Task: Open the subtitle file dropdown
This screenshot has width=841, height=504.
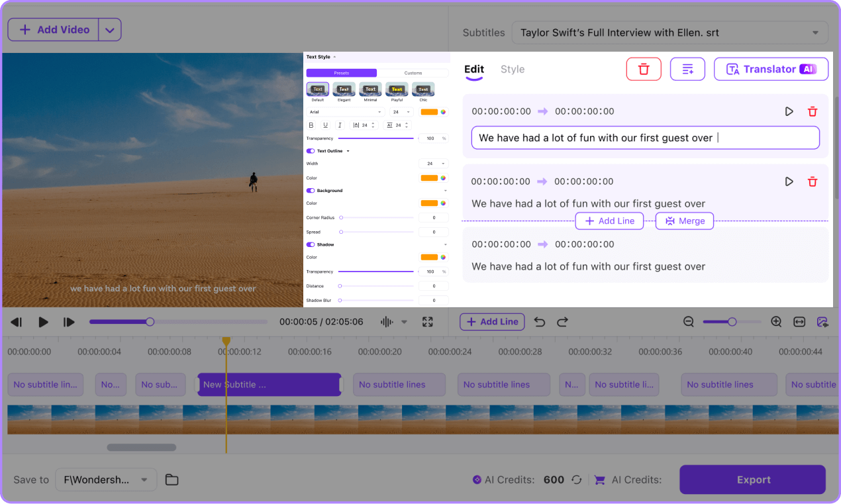Action: pos(816,32)
